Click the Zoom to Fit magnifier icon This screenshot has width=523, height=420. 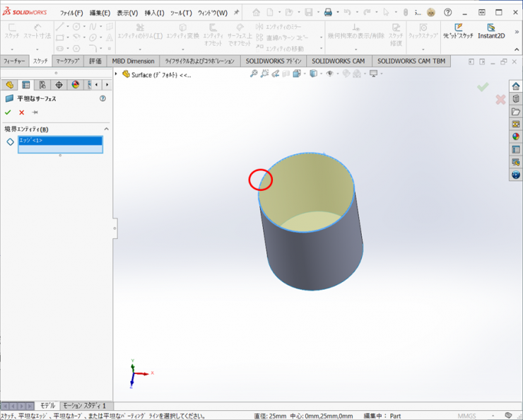click(x=254, y=74)
